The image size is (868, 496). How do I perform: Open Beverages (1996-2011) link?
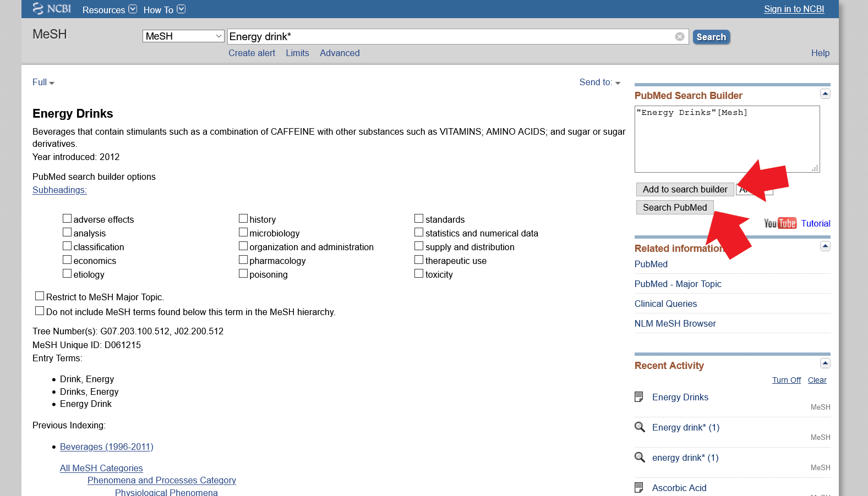[107, 447]
